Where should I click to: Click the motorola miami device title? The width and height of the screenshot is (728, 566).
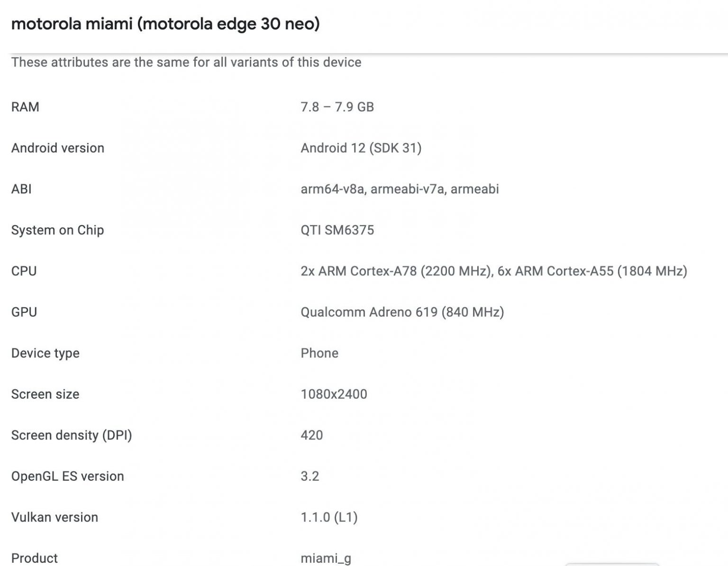[x=165, y=24]
